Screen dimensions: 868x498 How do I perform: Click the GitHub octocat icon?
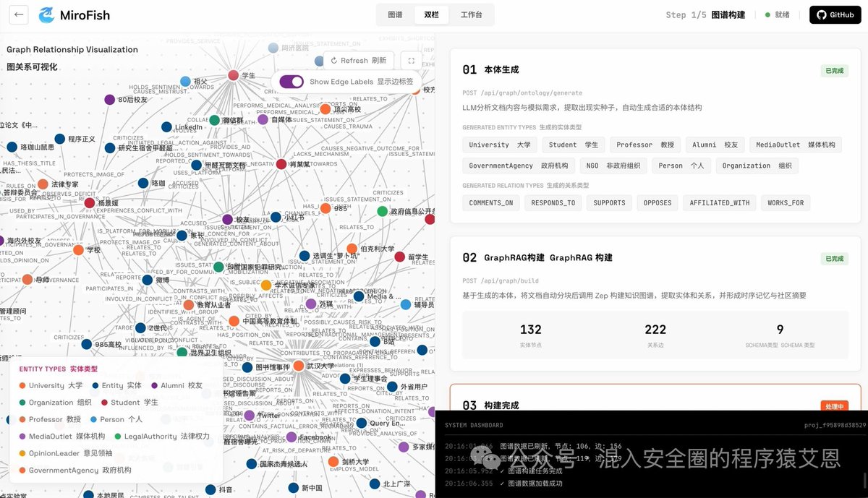click(822, 14)
